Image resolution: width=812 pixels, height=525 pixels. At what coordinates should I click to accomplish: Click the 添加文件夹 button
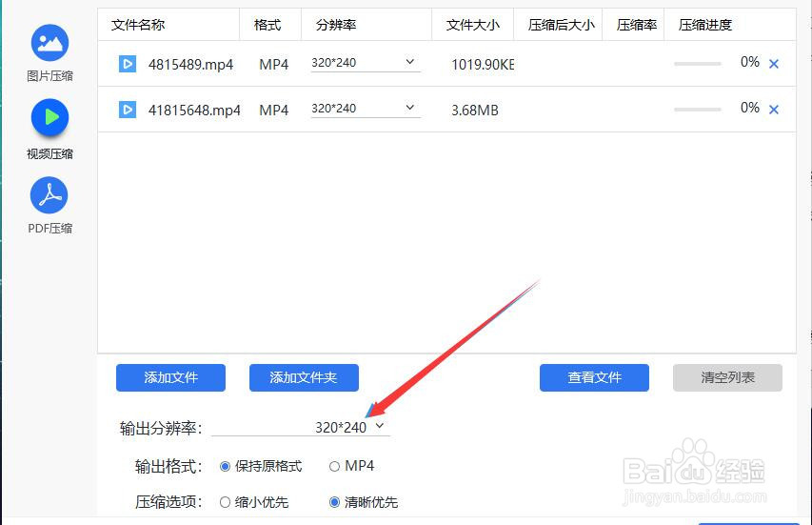304,378
